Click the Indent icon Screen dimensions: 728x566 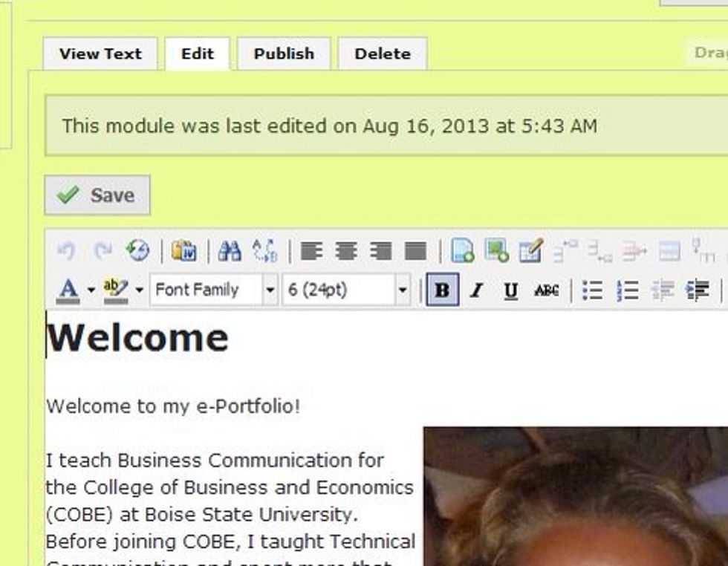(x=698, y=290)
